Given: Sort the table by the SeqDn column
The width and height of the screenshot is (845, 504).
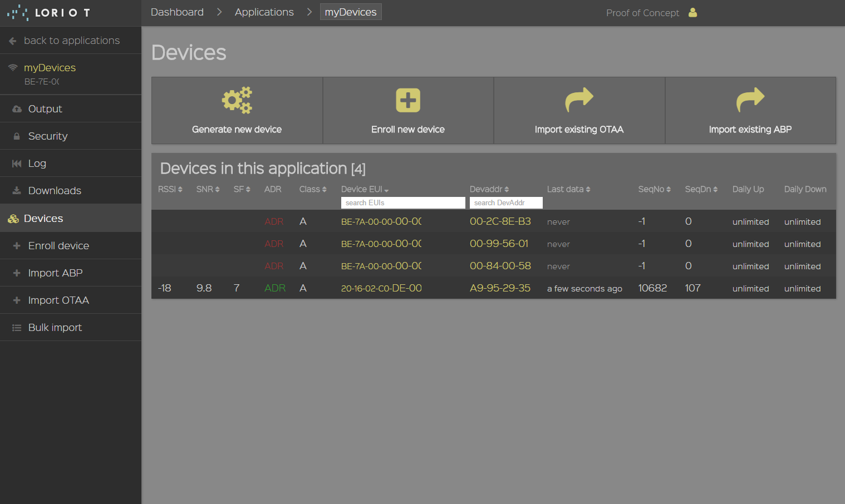Looking at the screenshot, I should (x=701, y=189).
